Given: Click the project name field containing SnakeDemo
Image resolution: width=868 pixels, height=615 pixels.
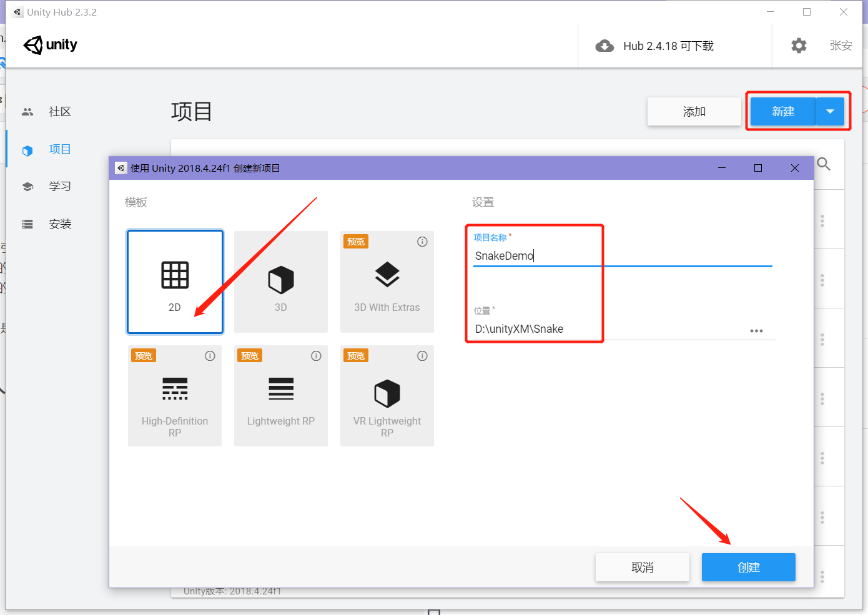Looking at the screenshot, I should click(x=623, y=256).
